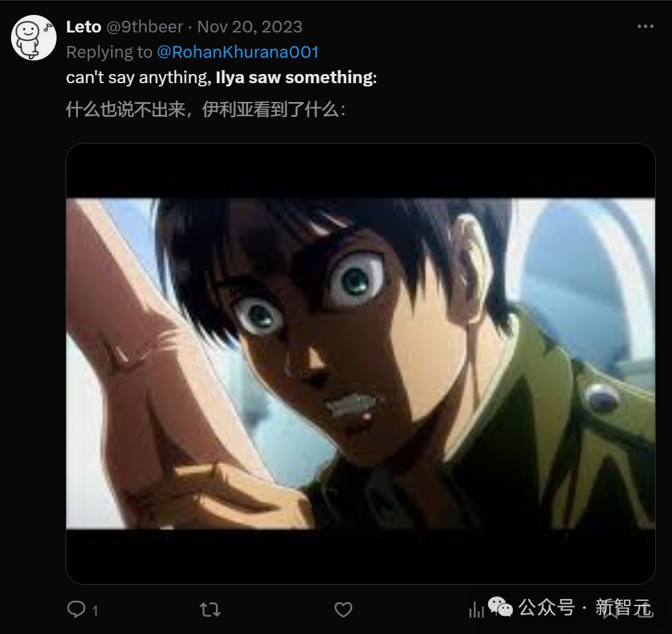Share the tweet via the share icon
Screen dimensions: 672x634
645,611
